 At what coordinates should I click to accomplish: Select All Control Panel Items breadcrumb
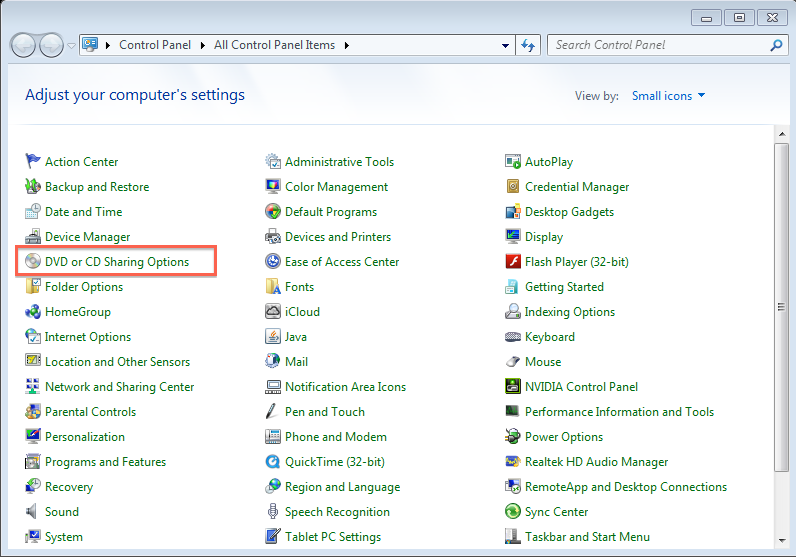[274, 45]
